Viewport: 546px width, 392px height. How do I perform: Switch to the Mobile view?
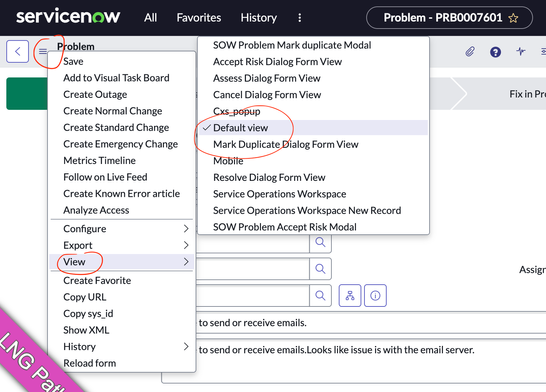313,161
